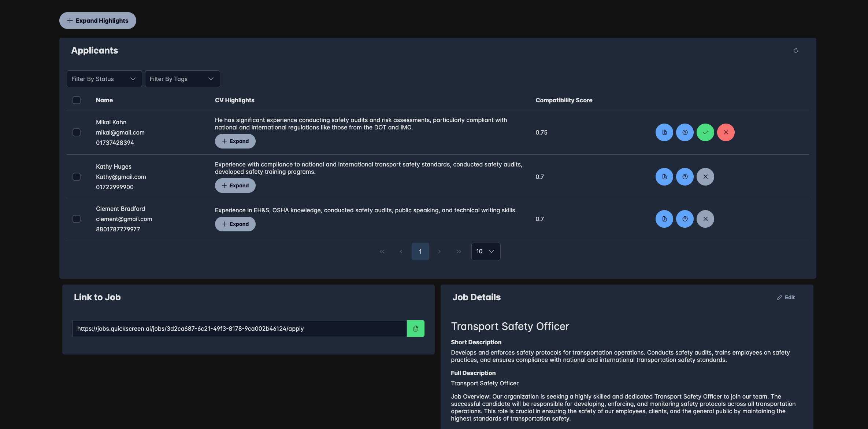Change rows per page from 10
This screenshot has height=429, width=868.
coord(485,252)
